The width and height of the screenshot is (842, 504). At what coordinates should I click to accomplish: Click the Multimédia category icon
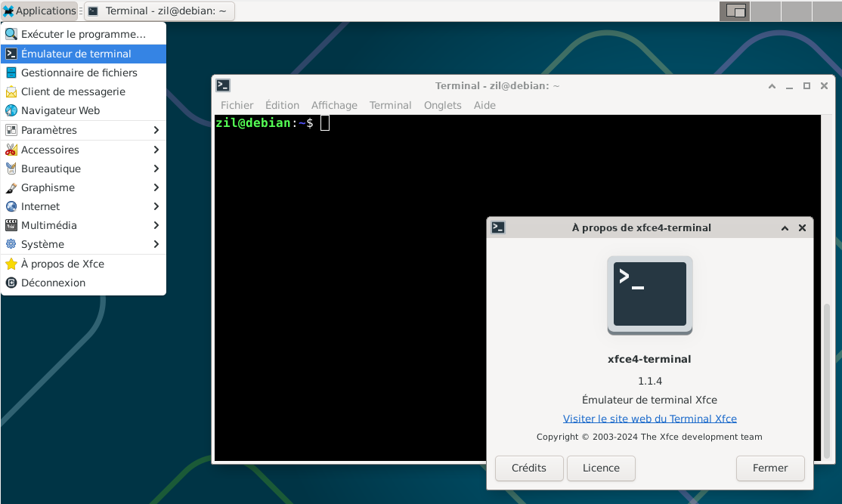pyautogui.click(x=11, y=225)
